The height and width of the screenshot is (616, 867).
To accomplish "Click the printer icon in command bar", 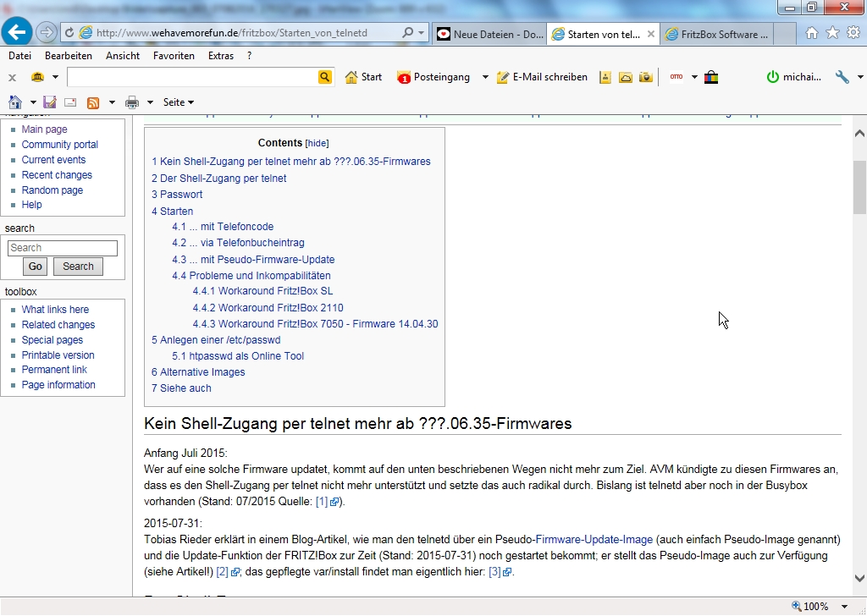I will [132, 102].
